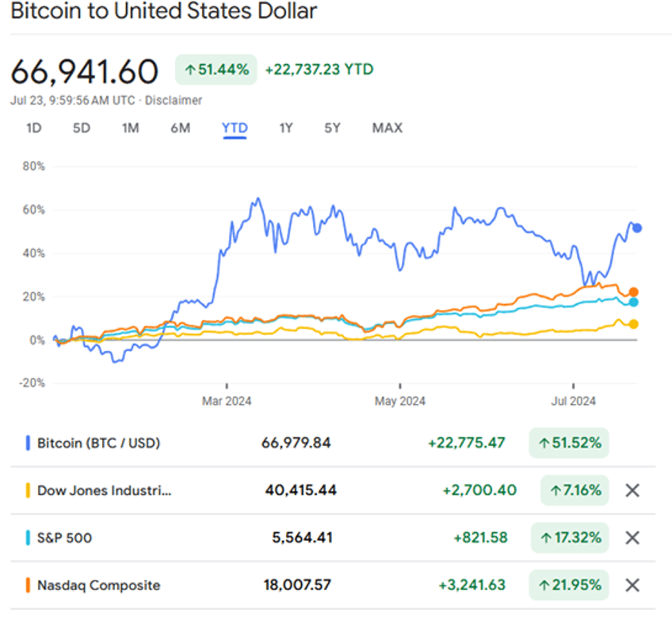Viewport: 672px width, 617px height.
Task: Select the 1Y time range tab
Action: tap(286, 128)
